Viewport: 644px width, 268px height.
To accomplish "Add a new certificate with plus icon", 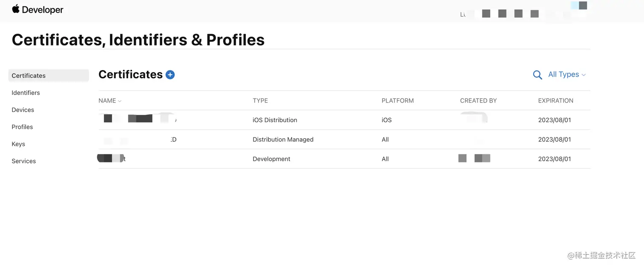I will coord(170,75).
